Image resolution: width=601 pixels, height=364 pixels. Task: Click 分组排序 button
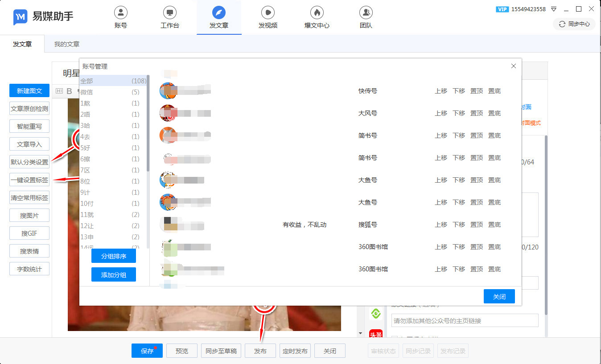(113, 256)
